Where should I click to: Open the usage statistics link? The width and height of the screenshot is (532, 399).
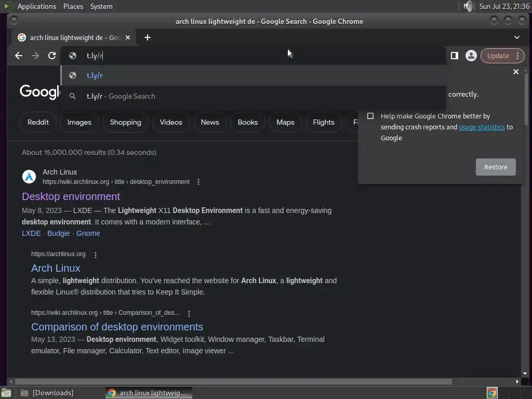482,127
